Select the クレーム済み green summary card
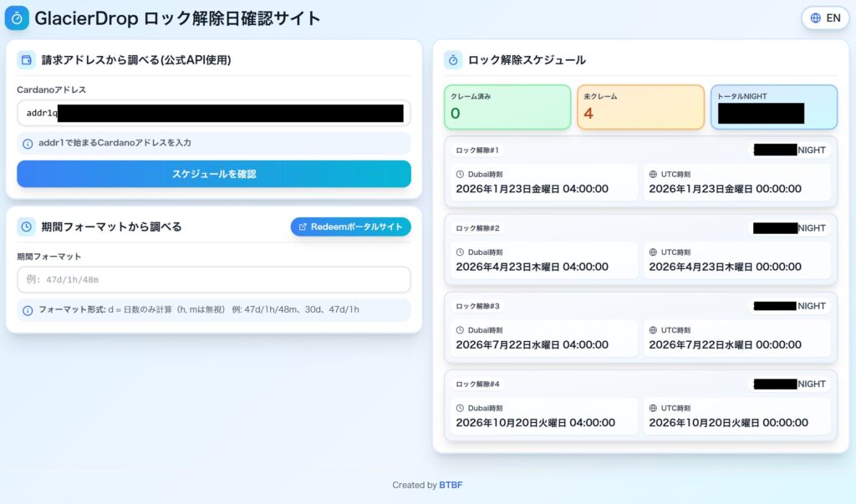 coord(507,107)
